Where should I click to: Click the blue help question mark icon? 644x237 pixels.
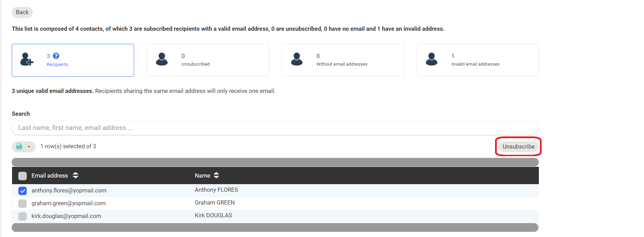56,56
